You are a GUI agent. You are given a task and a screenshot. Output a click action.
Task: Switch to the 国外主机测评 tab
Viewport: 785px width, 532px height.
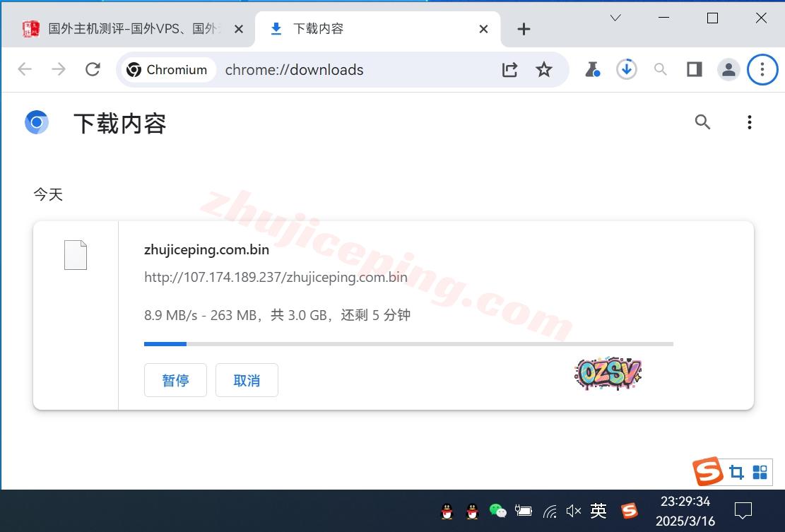(x=127, y=29)
